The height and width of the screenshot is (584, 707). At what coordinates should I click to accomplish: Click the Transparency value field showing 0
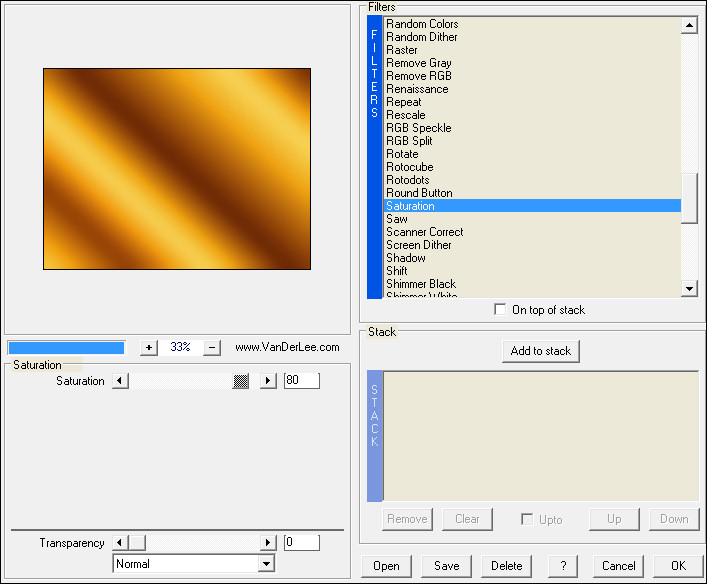(x=302, y=542)
